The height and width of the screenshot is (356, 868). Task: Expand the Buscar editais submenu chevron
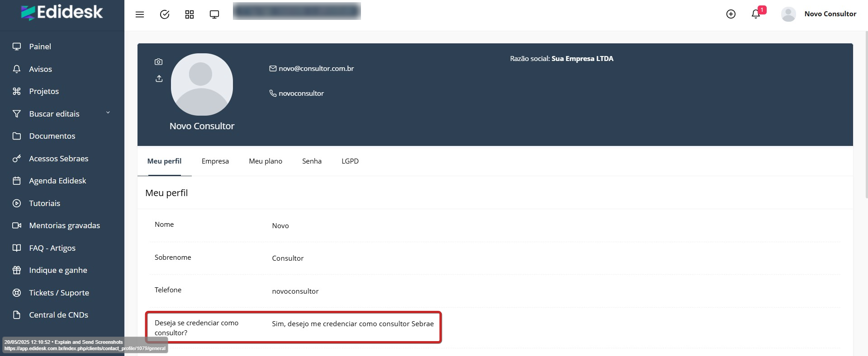[108, 113]
